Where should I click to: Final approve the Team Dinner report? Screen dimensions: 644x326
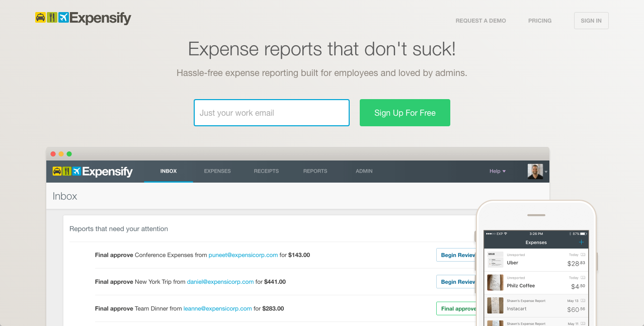[x=457, y=308]
